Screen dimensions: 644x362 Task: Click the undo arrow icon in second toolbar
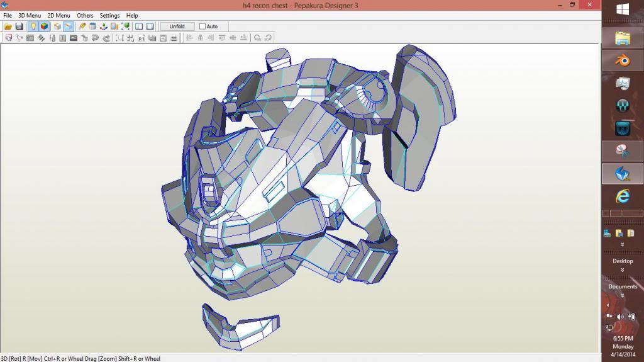95,38
